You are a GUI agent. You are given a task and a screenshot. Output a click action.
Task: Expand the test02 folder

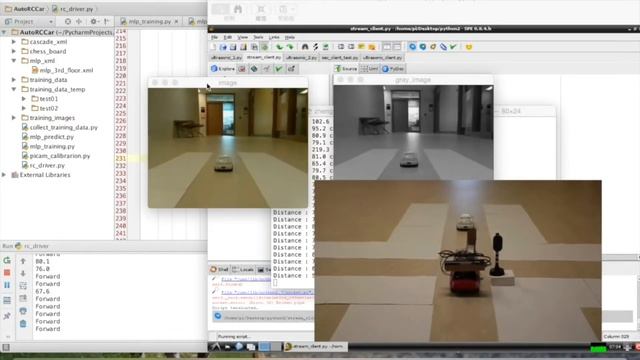(x=24, y=108)
